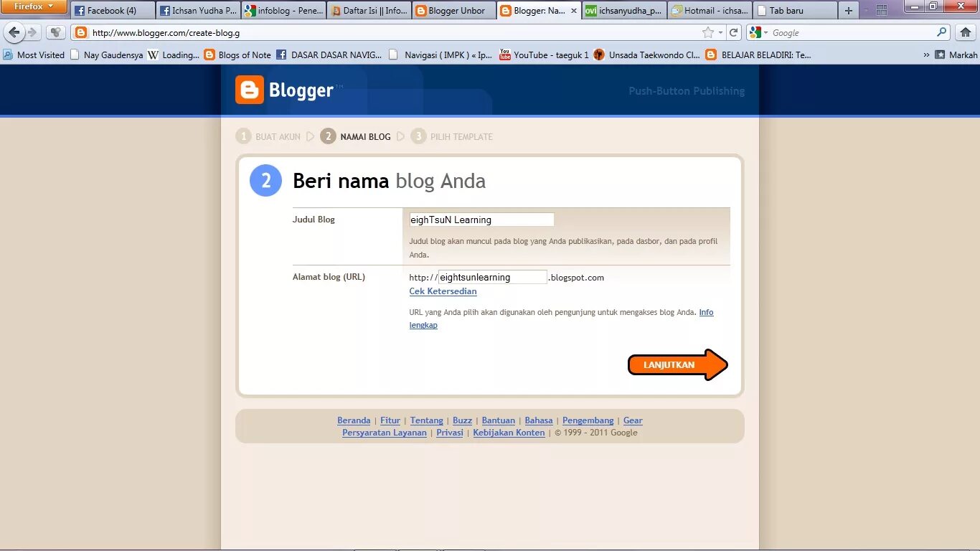The image size is (980, 551).
Task: Switch to the Ichsan Yudha P... tab
Action: [197, 10]
